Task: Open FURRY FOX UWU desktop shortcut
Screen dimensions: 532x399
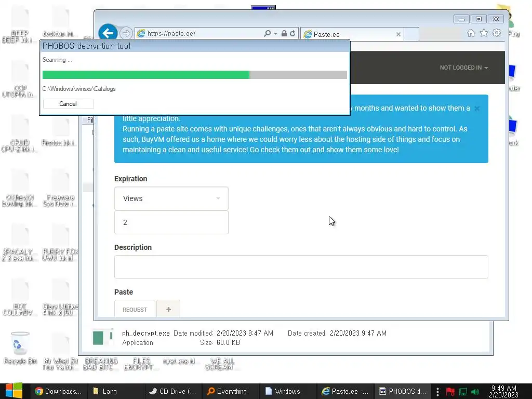Action: [60, 244]
